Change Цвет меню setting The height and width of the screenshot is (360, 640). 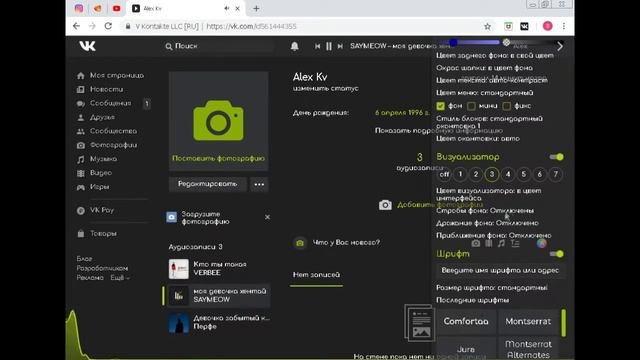click(484, 93)
